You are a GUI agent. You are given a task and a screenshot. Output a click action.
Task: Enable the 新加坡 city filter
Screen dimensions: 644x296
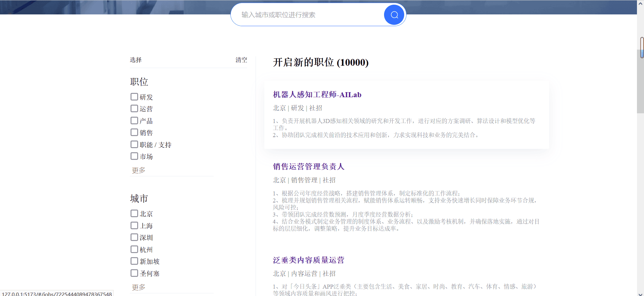click(134, 261)
